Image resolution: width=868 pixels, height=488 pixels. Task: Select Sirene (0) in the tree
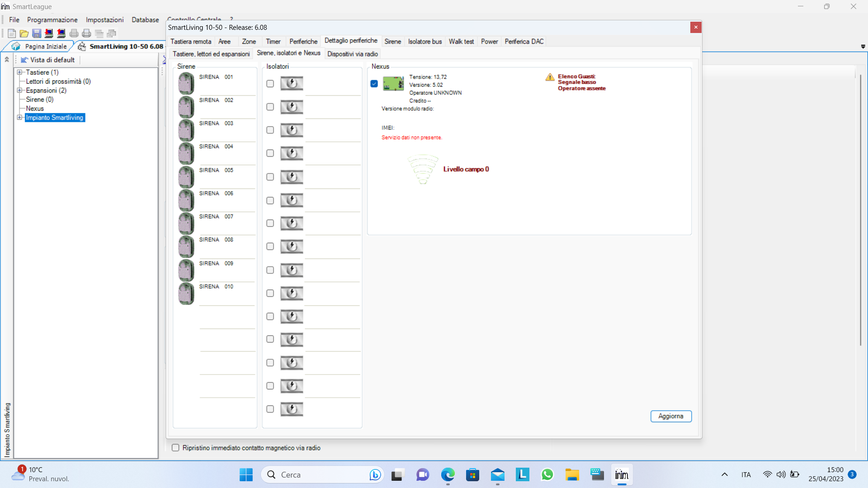40,99
